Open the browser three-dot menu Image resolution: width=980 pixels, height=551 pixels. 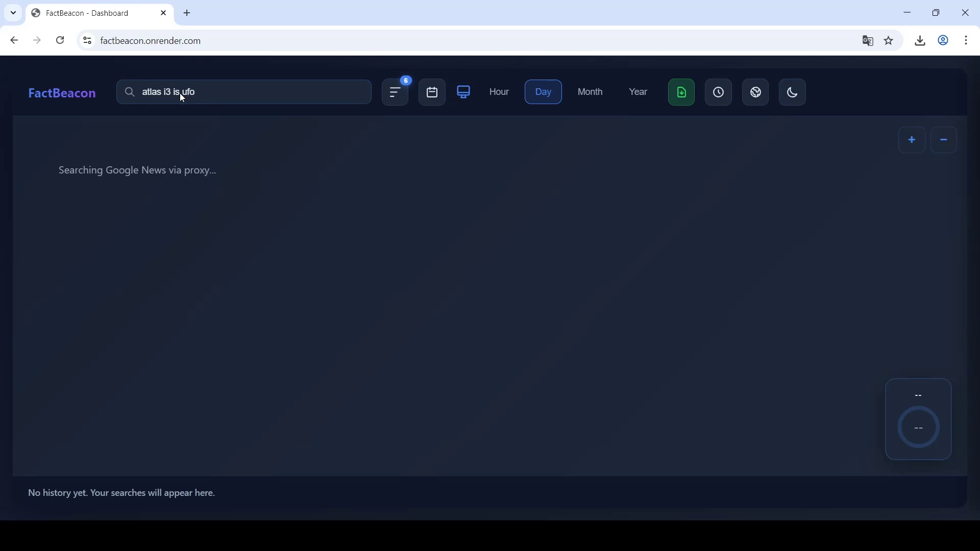(x=967, y=40)
